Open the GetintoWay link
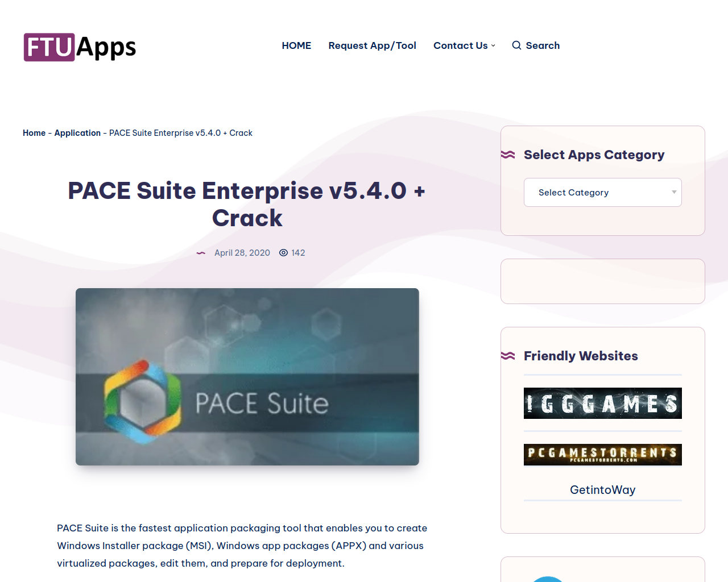Screen dimensions: 728x582 (602, 490)
